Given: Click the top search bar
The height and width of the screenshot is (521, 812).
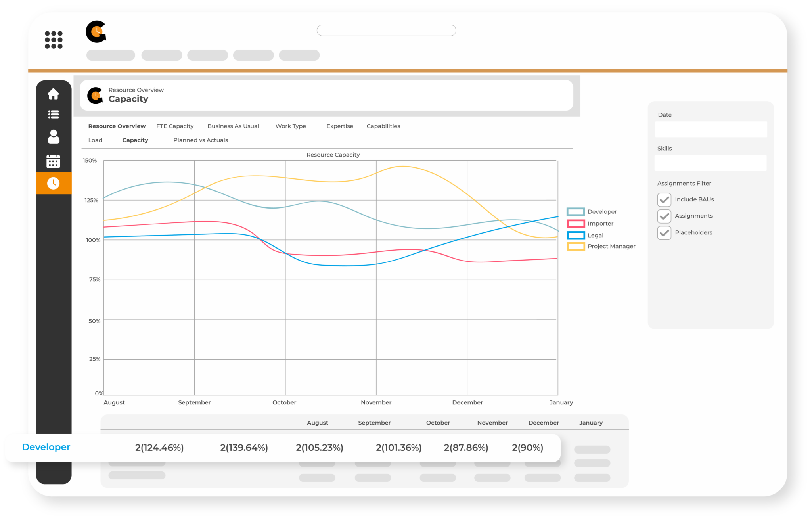Looking at the screenshot, I should [386, 30].
